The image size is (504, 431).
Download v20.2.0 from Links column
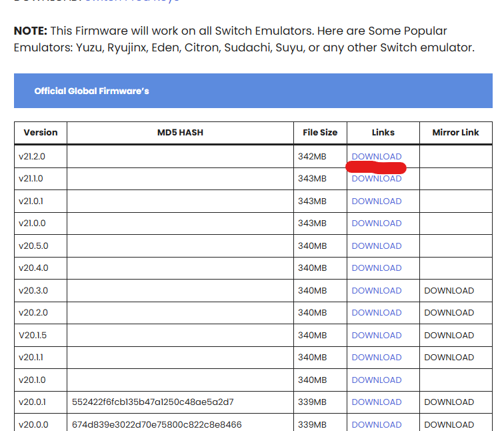[x=377, y=313]
